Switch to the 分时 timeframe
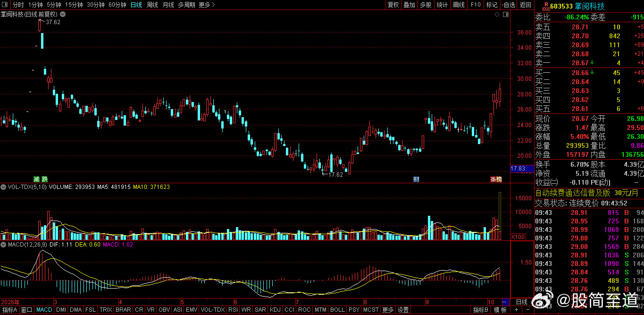The image size is (644, 315). tap(18, 5)
